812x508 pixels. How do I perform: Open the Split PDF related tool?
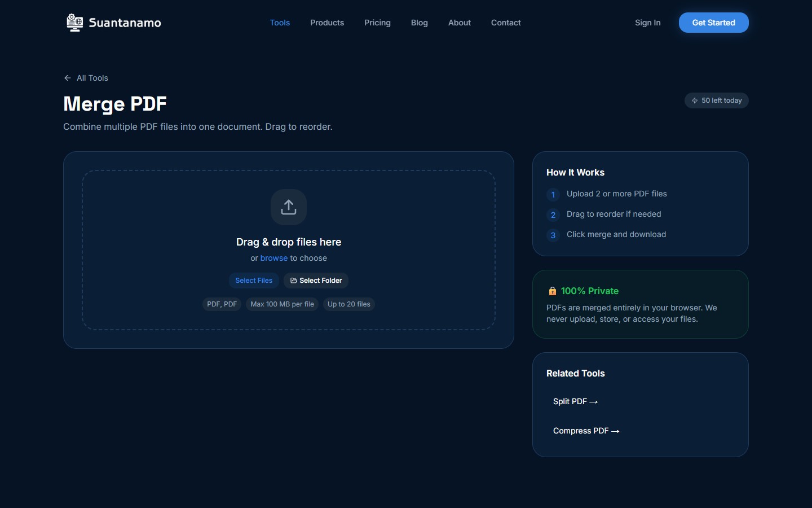[575, 401]
